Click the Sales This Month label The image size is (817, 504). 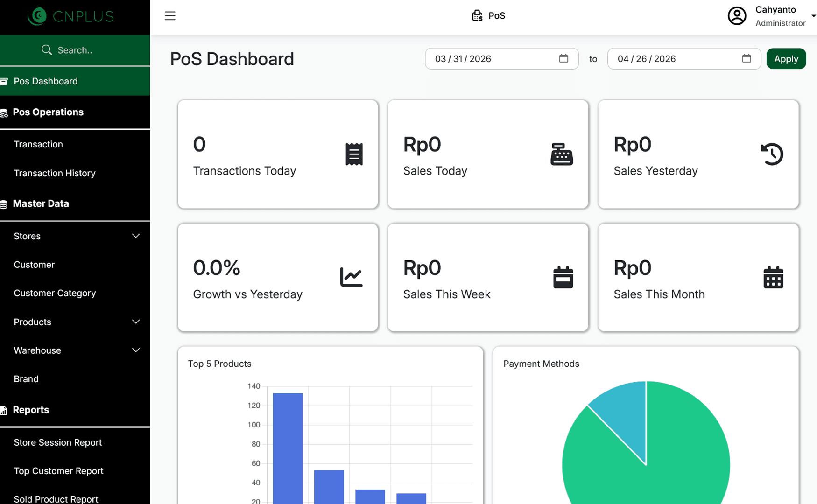pyautogui.click(x=659, y=294)
